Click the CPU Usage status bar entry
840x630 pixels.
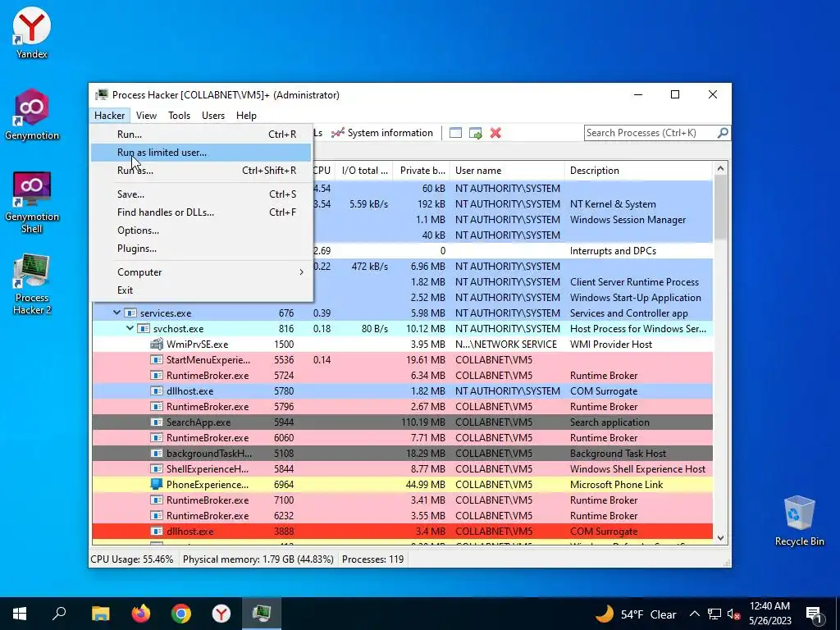132,559
